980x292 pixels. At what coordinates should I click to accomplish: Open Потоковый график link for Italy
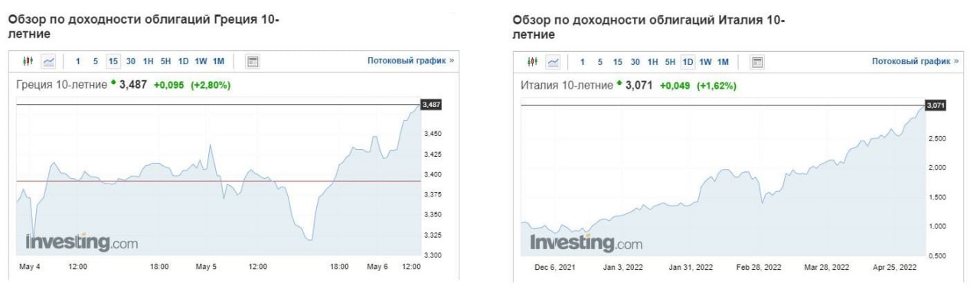click(x=915, y=60)
